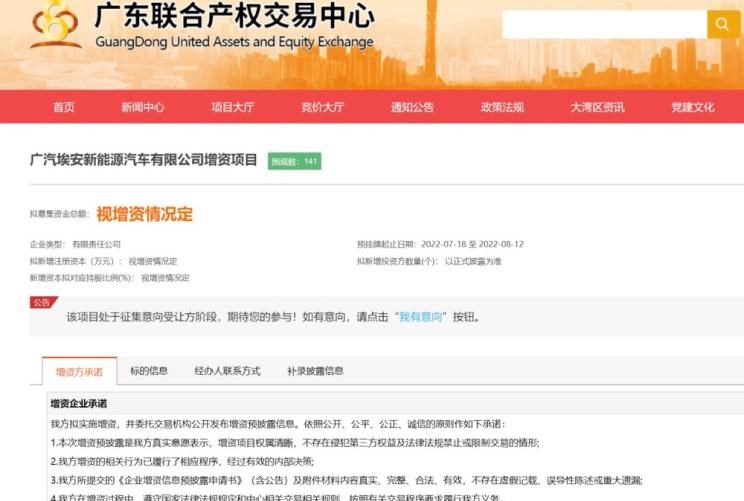Click 有限责任公司 enterprise type value
This screenshot has height=501, width=744.
point(97,244)
